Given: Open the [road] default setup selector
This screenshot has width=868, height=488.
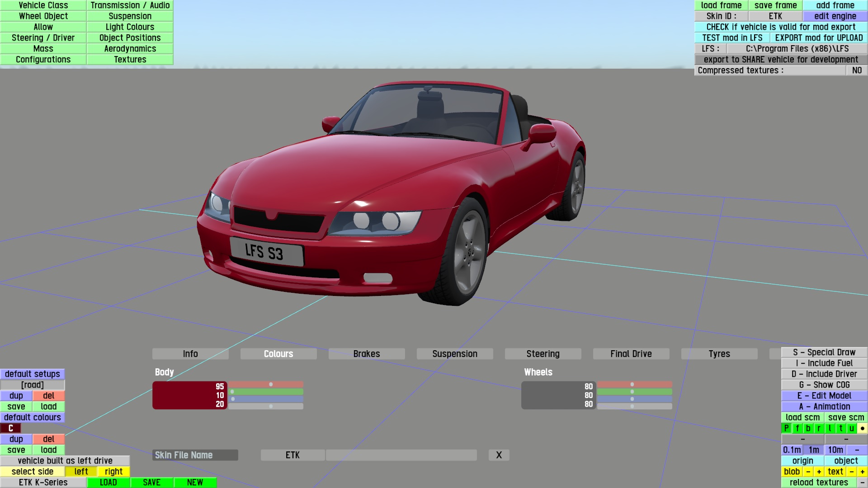Looking at the screenshot, I should point(33,385).
